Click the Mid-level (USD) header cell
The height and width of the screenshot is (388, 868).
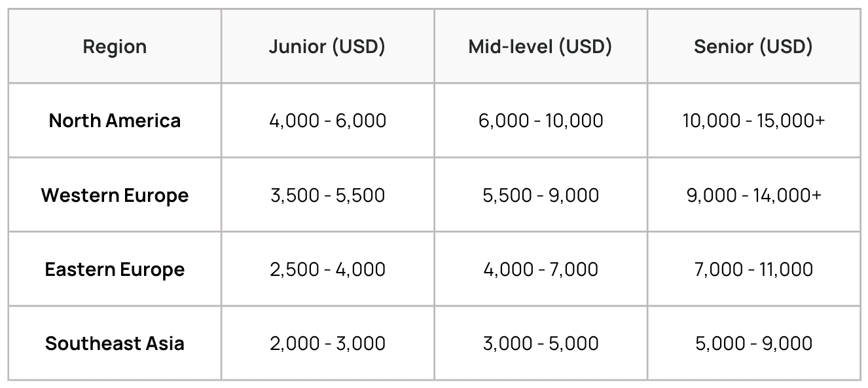[541, 47]
